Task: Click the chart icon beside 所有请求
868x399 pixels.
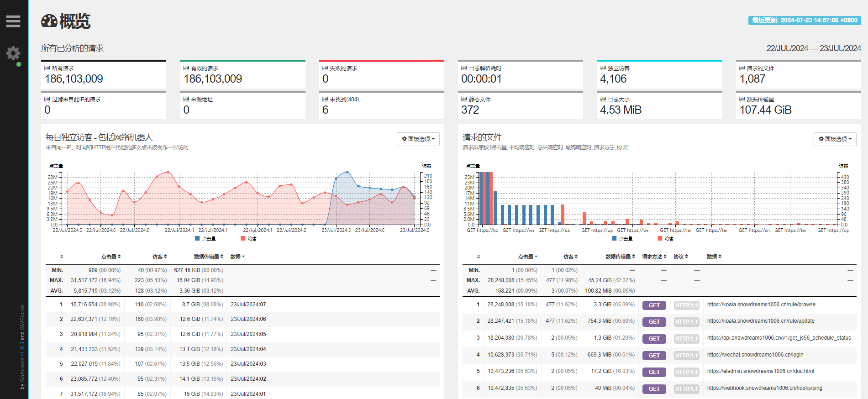Action: pos(47,68)
